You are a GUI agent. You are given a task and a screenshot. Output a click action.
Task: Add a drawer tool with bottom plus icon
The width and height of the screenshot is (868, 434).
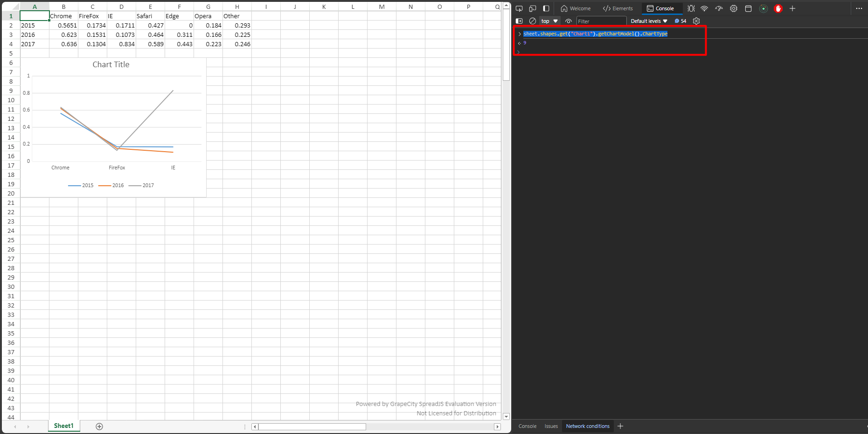tap(620, 426)
